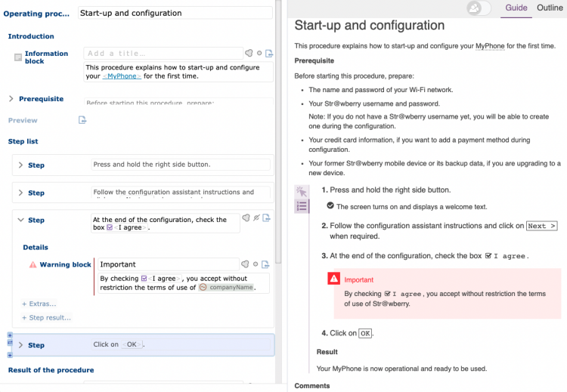The width and height of the screenshot is (567, 392).
Task: Click the Details heading
Action: (36, 248)
